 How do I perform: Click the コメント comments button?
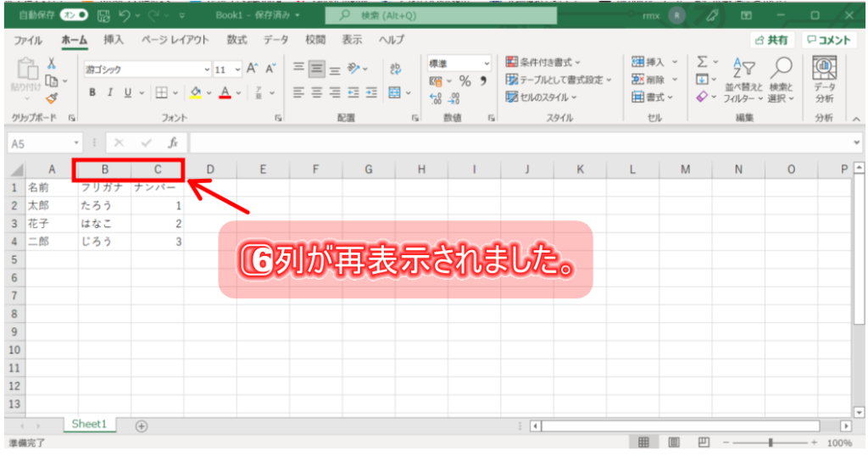[x=827, y=40]
